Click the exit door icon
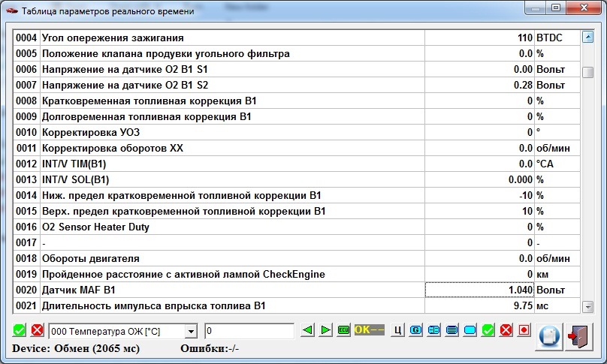 pyautogui.click(x=578, y=336)
